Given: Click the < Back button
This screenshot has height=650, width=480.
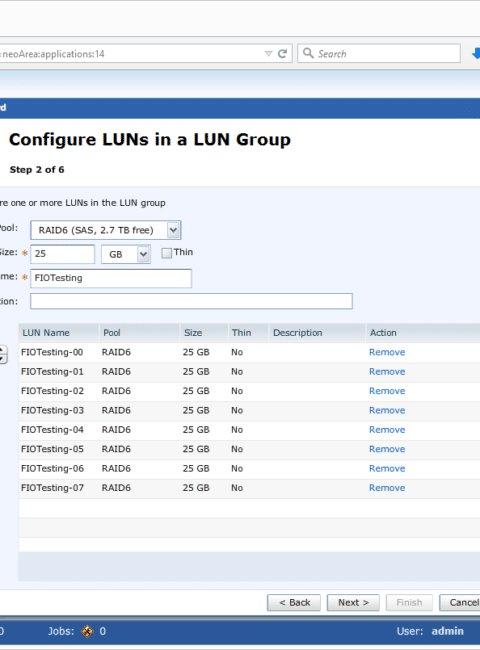Looking at the screenshot, I should (294, 602).
